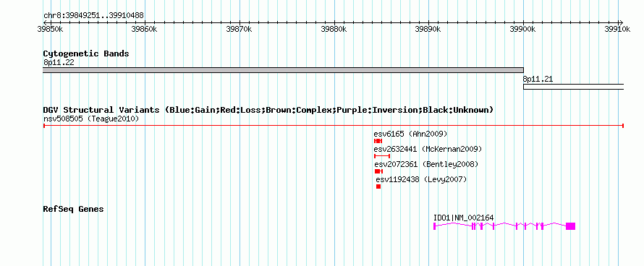Select the long red nsv508505 loss bar
Viewport: 644px width, 266px height.
click(334, 126)
